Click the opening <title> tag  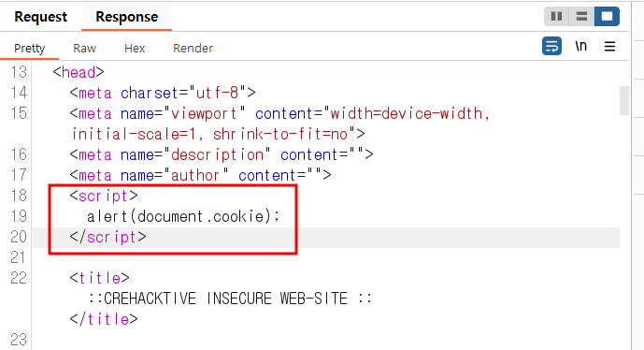(99, 278)
